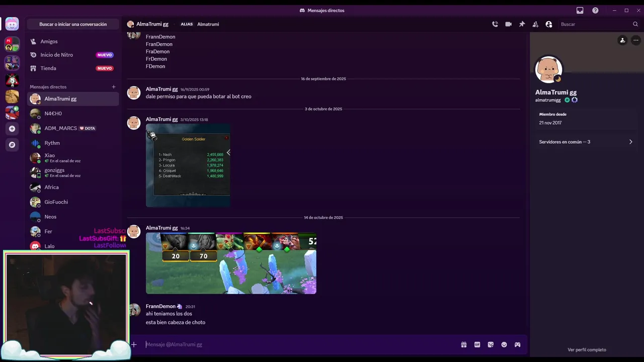Open the warning-triangle server icon
The height and width of the screenshot is (362, 644).
click(x=12, y=80)
